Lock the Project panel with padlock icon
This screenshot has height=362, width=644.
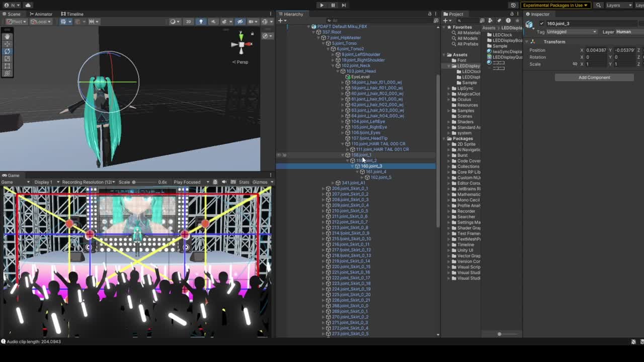[x=512, y=14]
